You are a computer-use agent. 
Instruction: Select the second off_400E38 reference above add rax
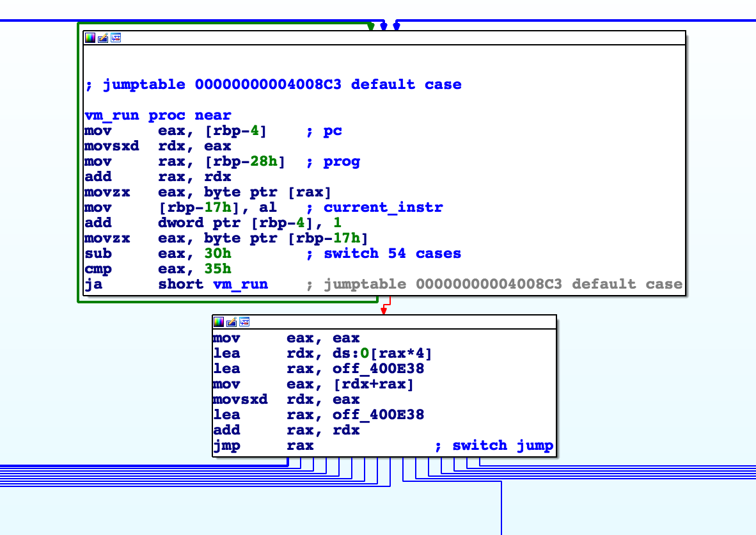tap(378, 415)
